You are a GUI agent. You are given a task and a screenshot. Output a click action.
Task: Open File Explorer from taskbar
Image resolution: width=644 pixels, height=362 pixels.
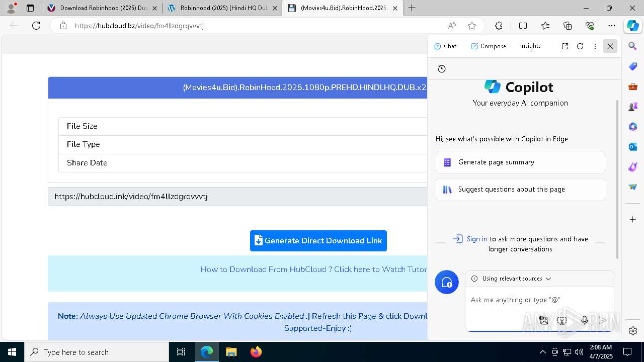click(x=231, y=352)
